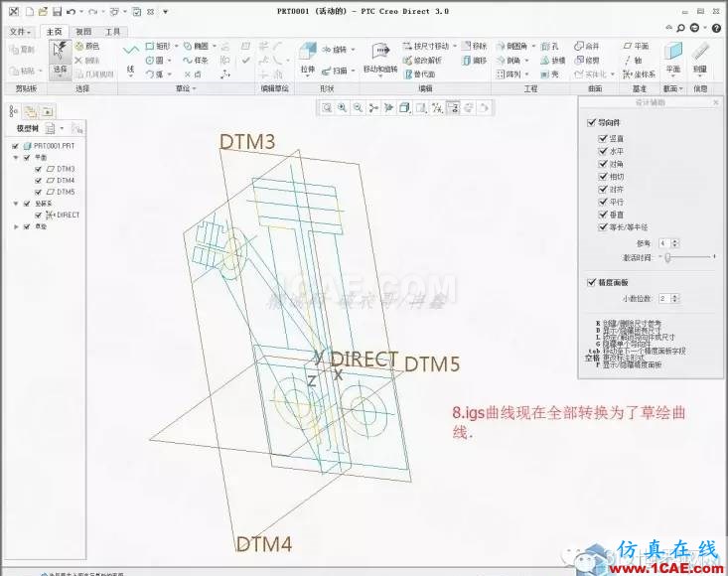Click the Open folder icon
728x576 pixels.
coord(43,12)
